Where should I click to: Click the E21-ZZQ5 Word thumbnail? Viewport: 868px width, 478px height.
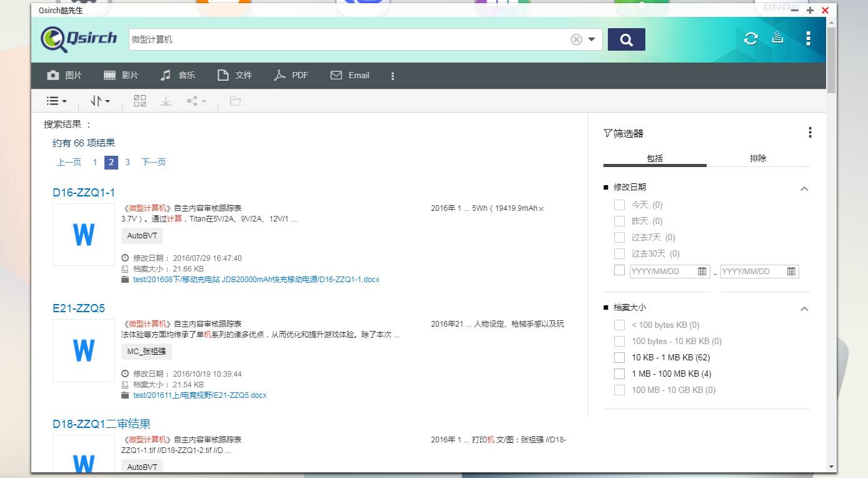coord(84,350)
